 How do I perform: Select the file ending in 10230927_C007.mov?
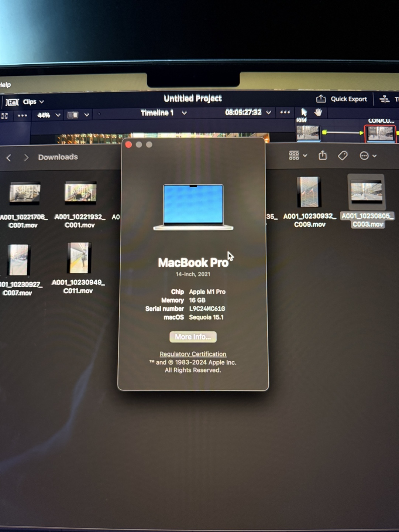pyautogui.click(x=18, y=260)
